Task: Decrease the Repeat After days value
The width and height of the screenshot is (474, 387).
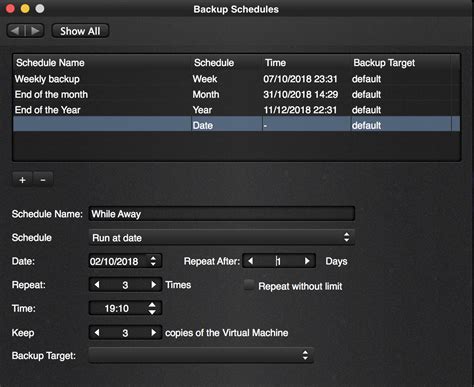Action: coord(251,261)
